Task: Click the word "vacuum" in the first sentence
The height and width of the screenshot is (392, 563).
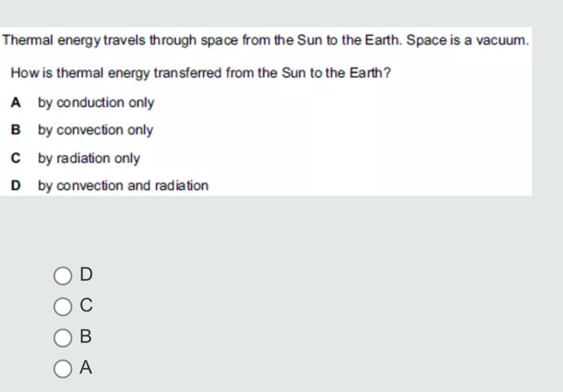Action: point(504,40)
